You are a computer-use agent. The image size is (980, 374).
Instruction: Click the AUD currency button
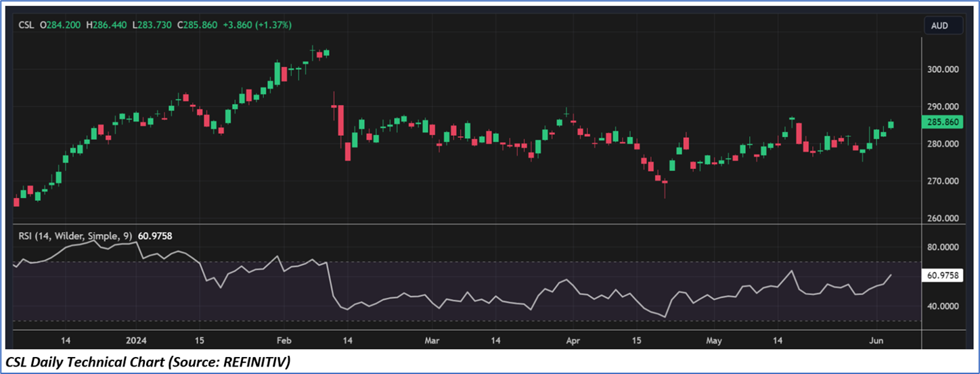(943, 26)
